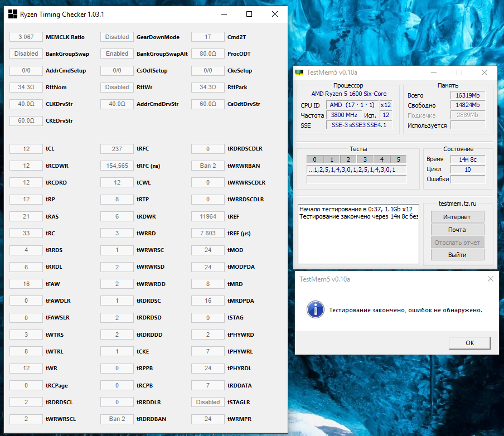Click the tWRMPR value 24
This screenshot has height=436, width=504.
(x=207, y=419)
